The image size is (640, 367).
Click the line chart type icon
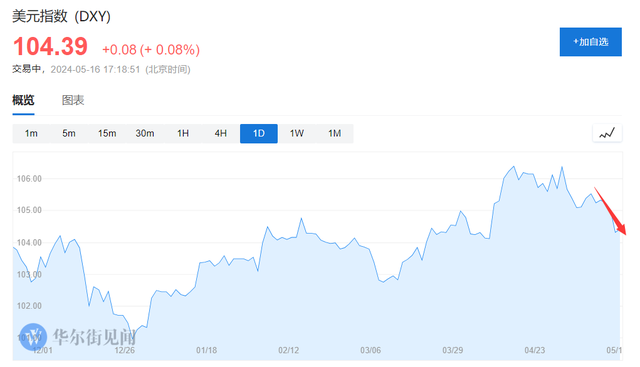(x=607, y=133)
